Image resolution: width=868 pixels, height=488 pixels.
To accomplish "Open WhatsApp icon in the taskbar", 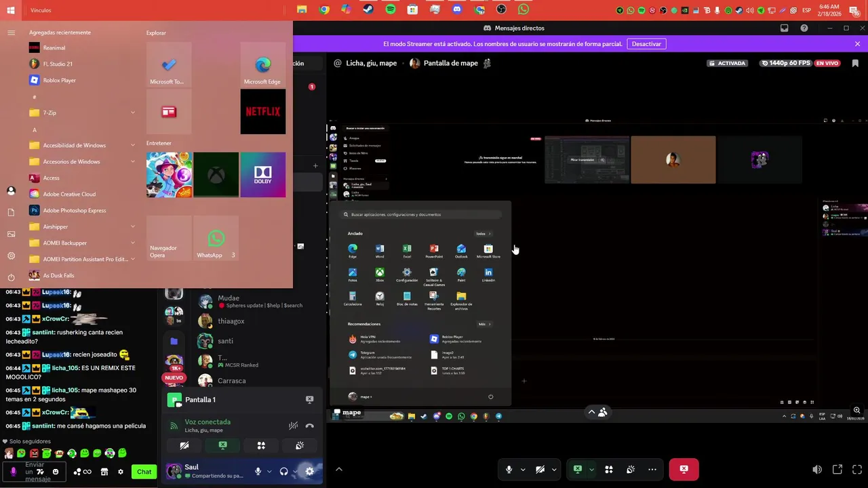I will [524, 9].
